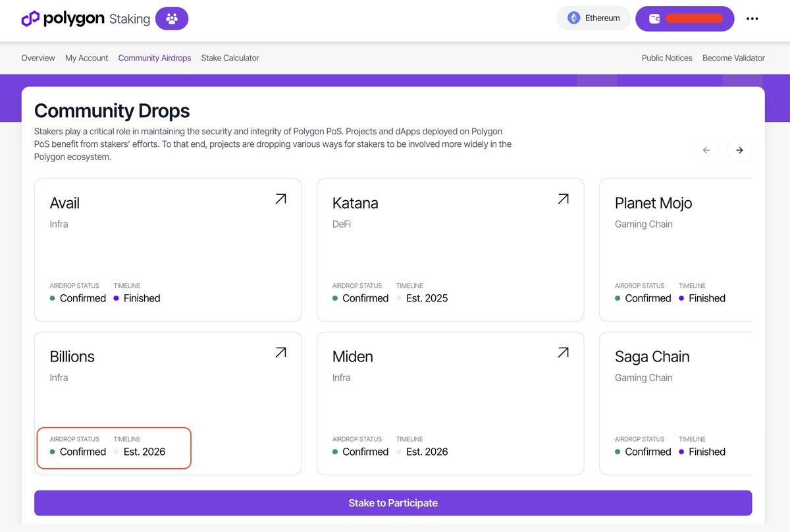Click the Saga Chain card title
The width and height of the screenshot is (790, 532).
point(652,357)
